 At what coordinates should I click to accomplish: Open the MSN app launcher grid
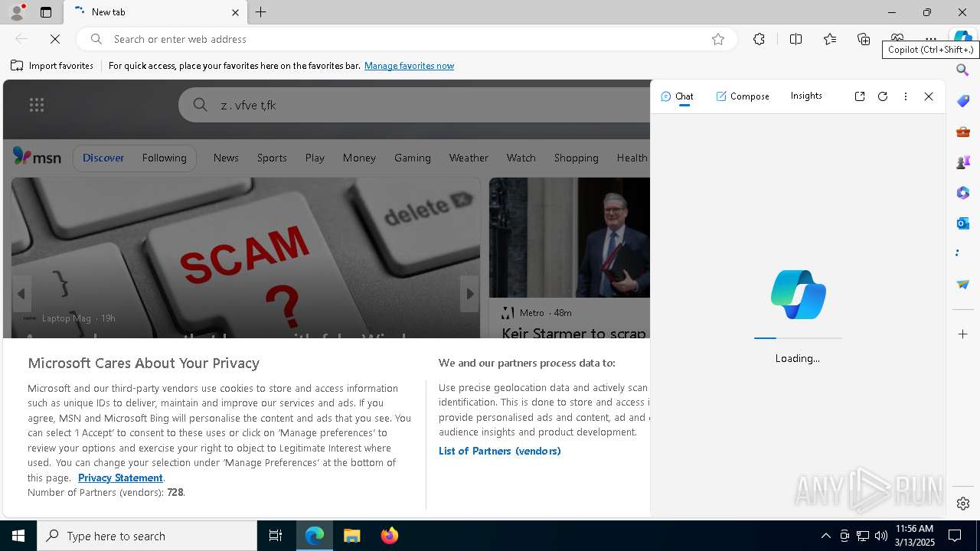pyautogui.click(x=37, y=105)
